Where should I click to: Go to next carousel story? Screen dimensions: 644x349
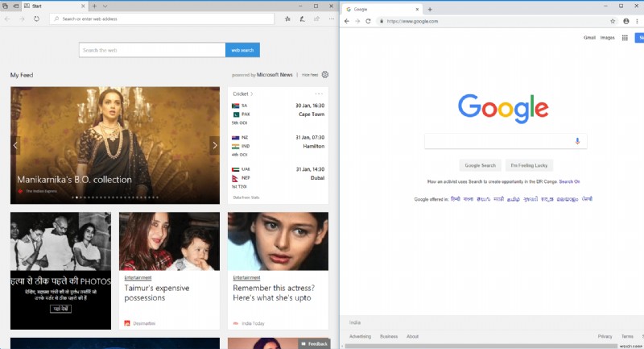point(214,145)
